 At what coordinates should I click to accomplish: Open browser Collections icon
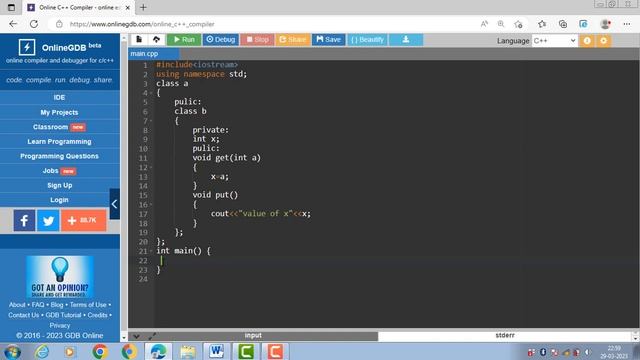pyautogui.click(x=563, y=24)
